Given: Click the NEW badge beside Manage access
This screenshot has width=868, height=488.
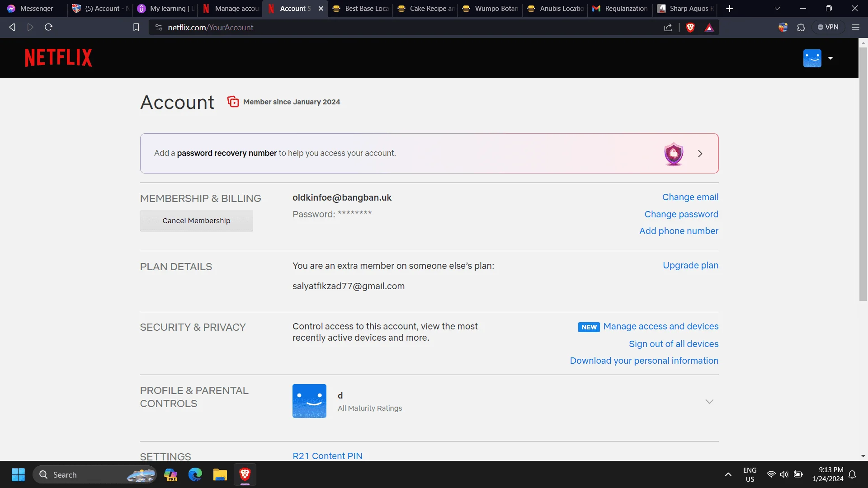Looking at the screenshot, I should 589,327.
